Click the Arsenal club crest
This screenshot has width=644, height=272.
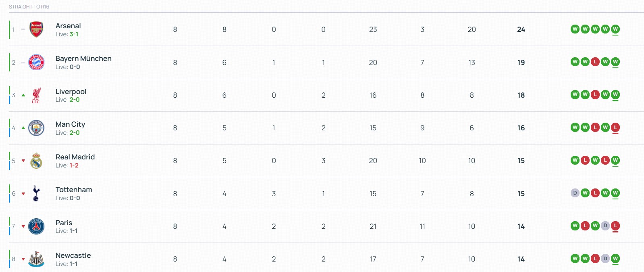pyautogui.click(x=36, y=29)
